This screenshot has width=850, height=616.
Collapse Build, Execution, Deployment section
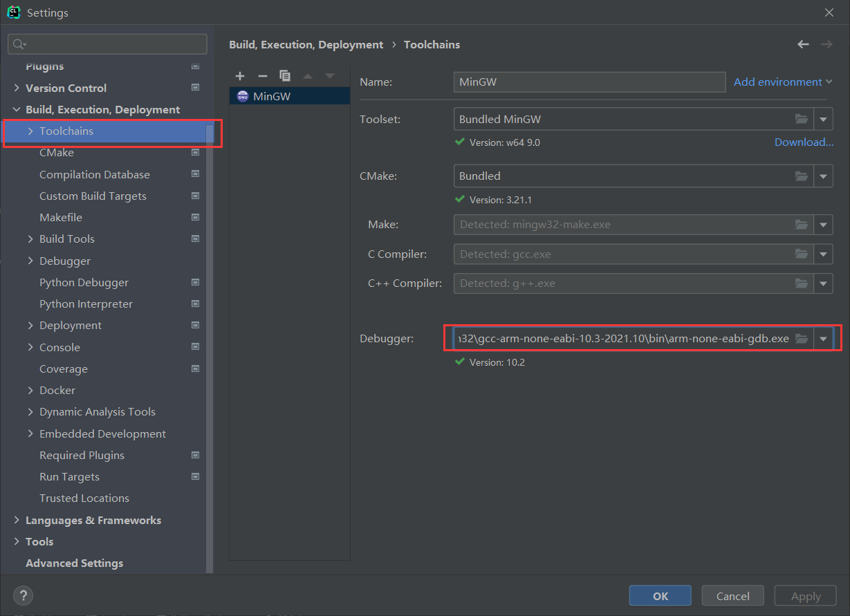coord(17,109)
